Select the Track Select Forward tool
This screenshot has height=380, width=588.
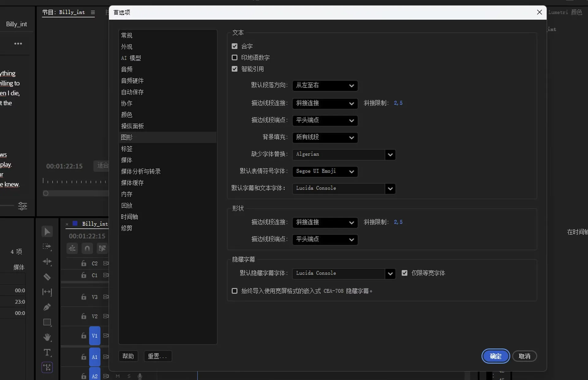point(47,247)
